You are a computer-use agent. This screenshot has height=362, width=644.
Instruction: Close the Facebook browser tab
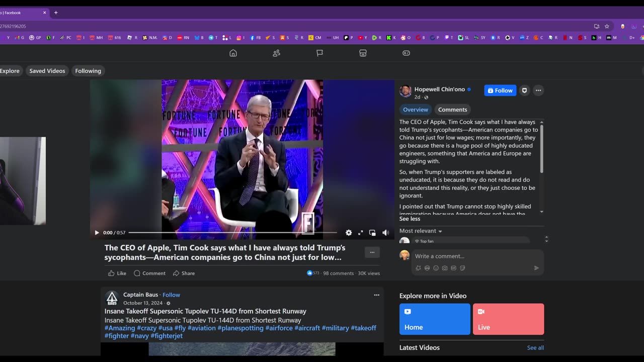coord(44,13)
